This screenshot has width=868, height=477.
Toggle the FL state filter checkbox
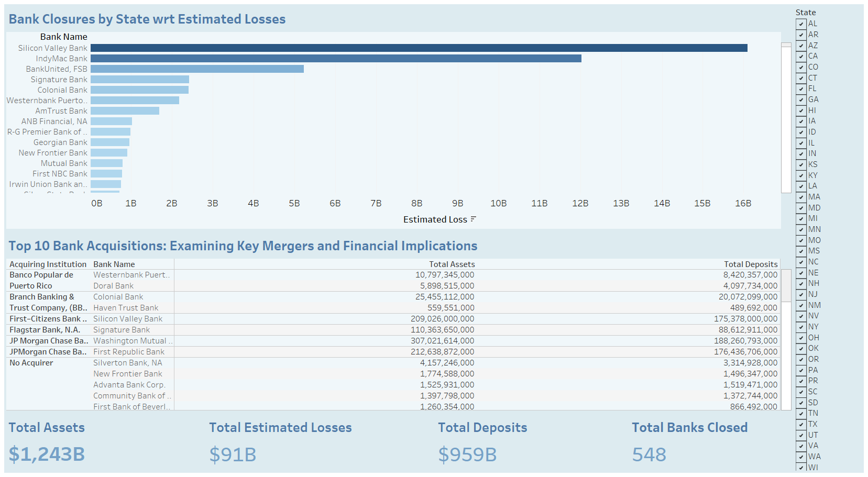pyautogui.click(x=801, y=88)
